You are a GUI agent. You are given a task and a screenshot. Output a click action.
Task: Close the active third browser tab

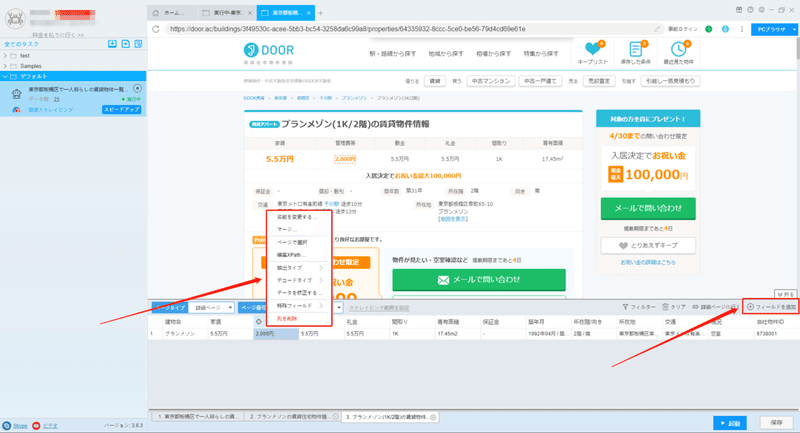pos(309,13)
